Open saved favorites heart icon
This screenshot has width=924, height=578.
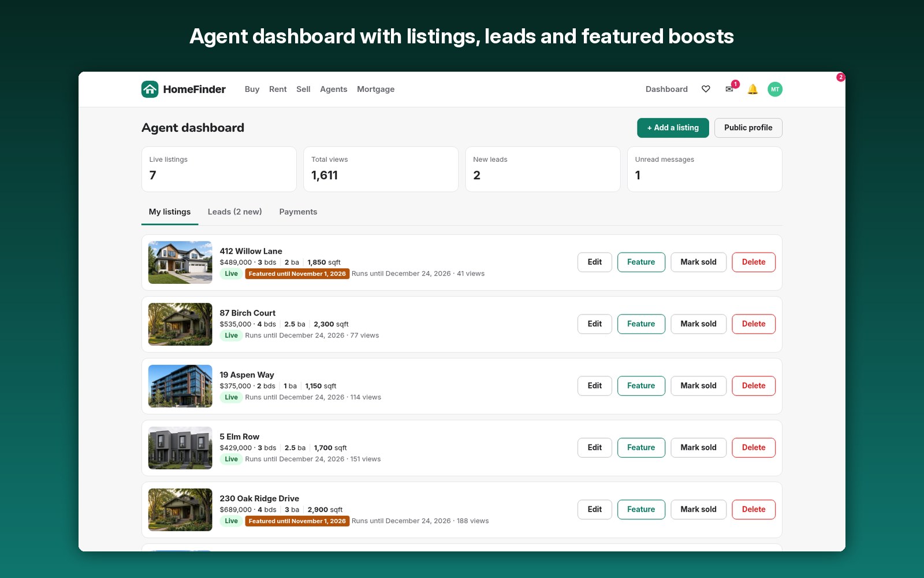coord(706,89)
